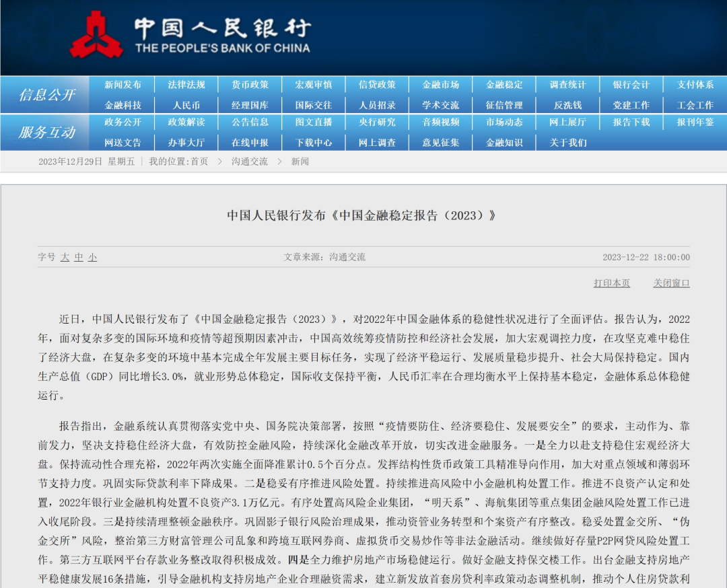Open the 法律法规 menu item
This screenshot has height=588, width=727.
pyautogui.click(x=186, y=85)
